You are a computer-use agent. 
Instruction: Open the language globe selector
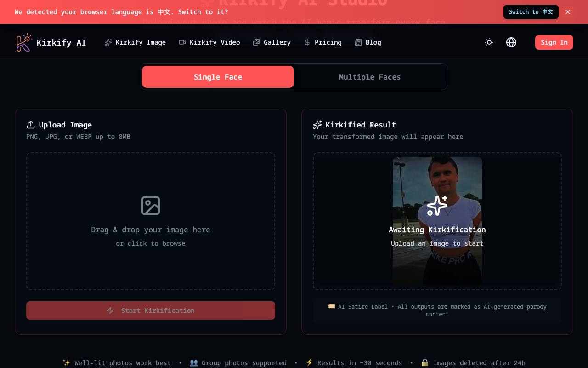pos(511,42)
